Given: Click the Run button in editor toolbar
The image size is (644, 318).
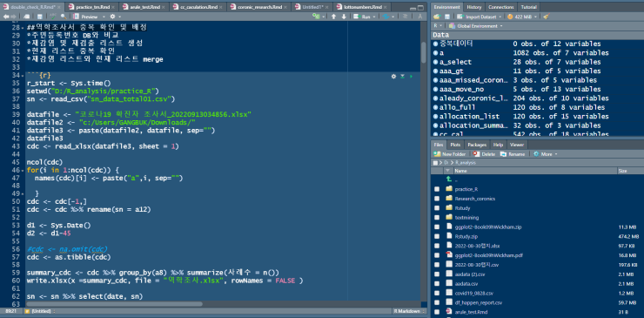Looking at the screenshot, I should 363,17.
